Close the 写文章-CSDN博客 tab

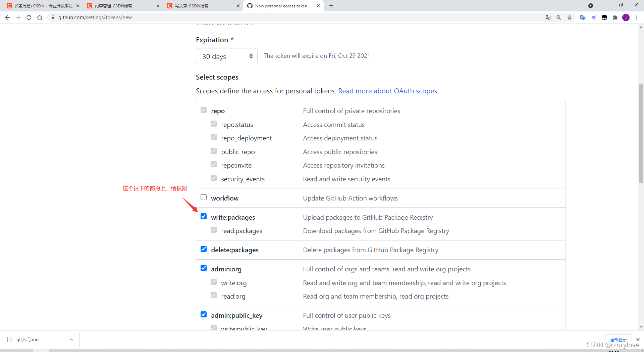238,6
